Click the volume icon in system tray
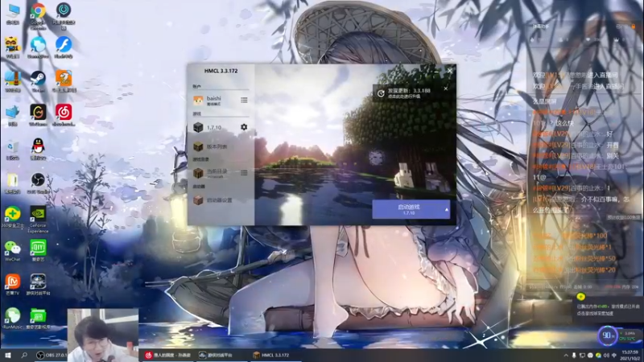Viewport: 644px width, 362px height. 606,356
